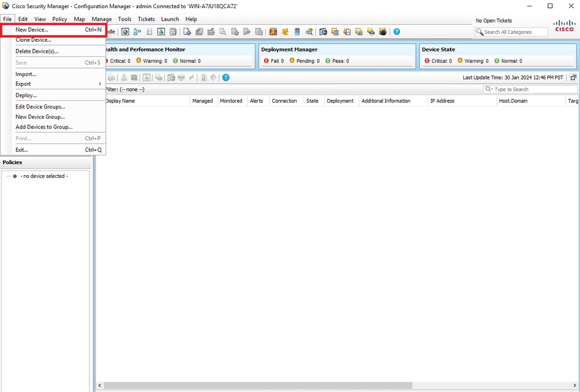Open the Manage menu
This screenshot has height=392, width=580.
pos(102,19)
